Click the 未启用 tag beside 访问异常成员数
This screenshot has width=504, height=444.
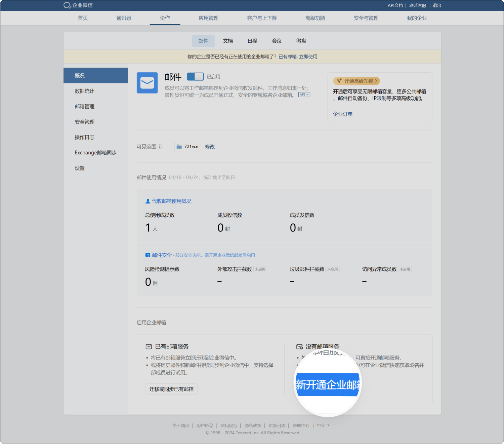tap(405, 269)
